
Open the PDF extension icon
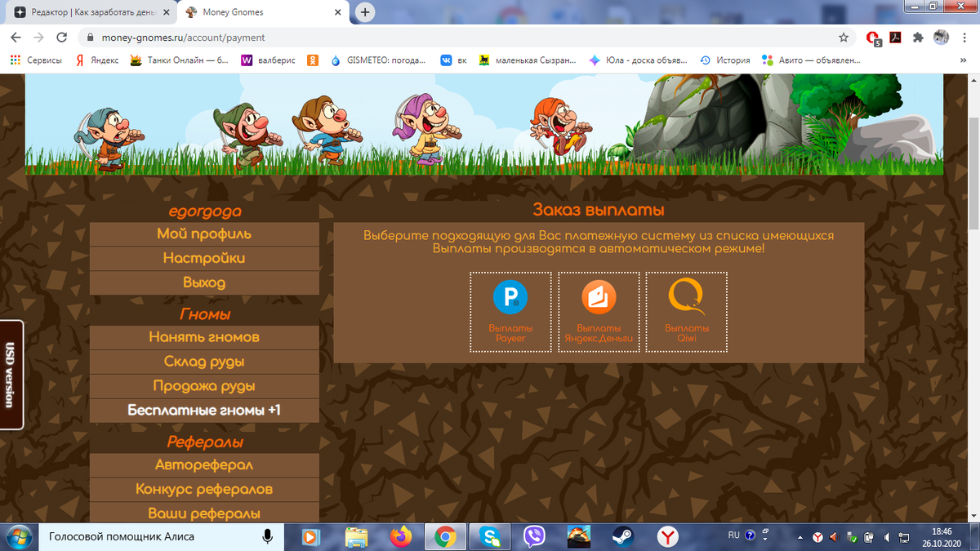click(895, 38)
